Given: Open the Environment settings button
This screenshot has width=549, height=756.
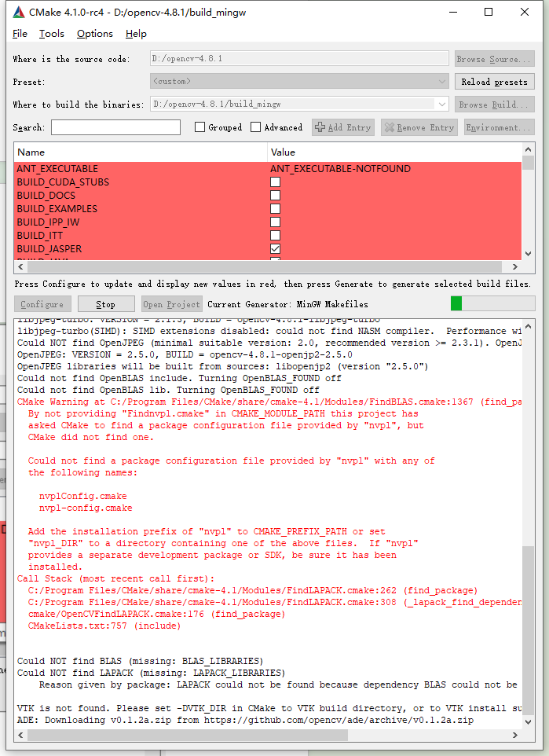Looking at the screenshot, I should click(500, 127).
